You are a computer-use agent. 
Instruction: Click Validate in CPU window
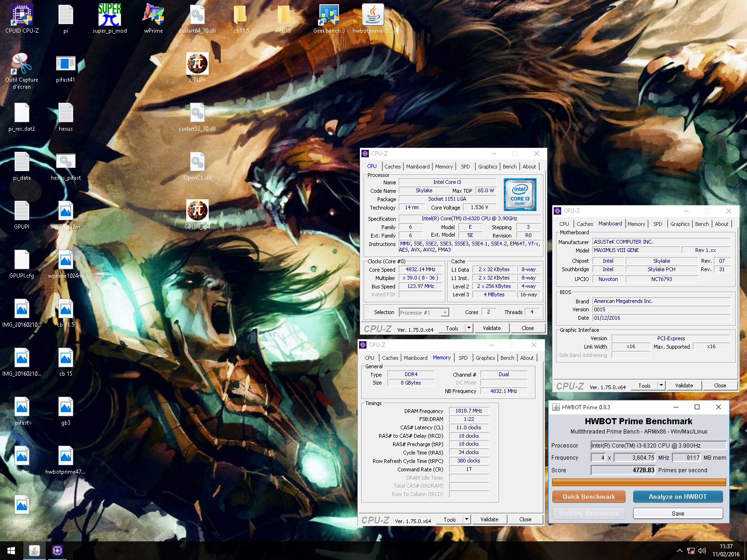coord(492,328)
